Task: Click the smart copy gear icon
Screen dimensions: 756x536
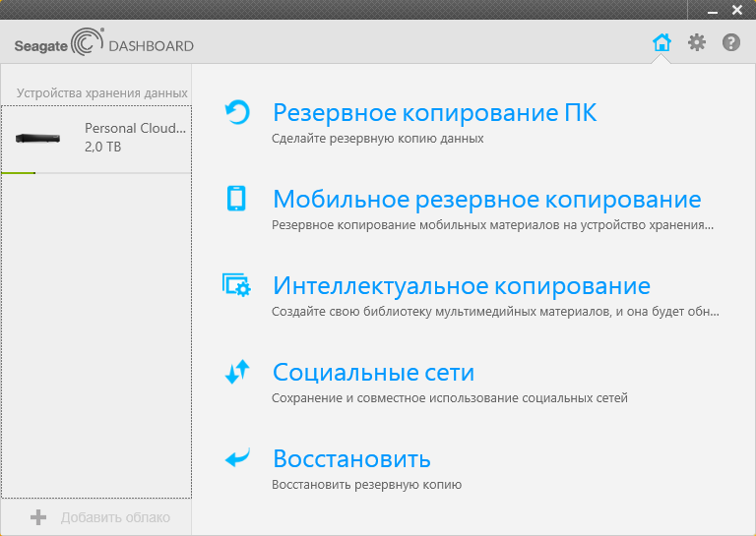Action: (236, 284)
